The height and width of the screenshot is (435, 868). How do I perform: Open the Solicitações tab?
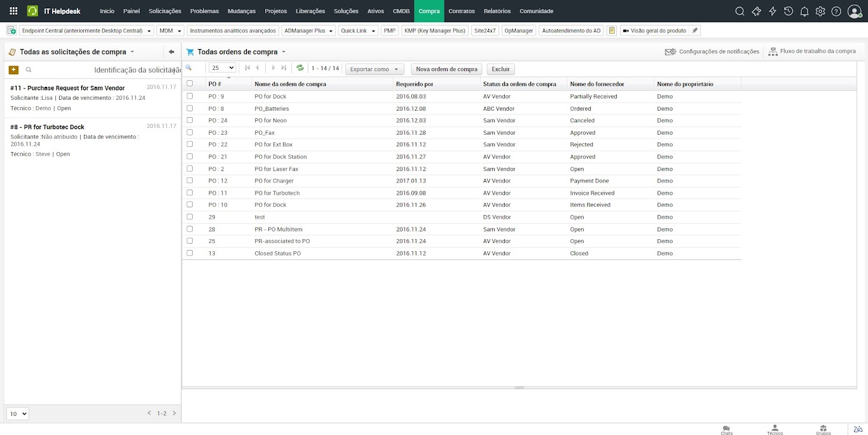tap(165, 11)
